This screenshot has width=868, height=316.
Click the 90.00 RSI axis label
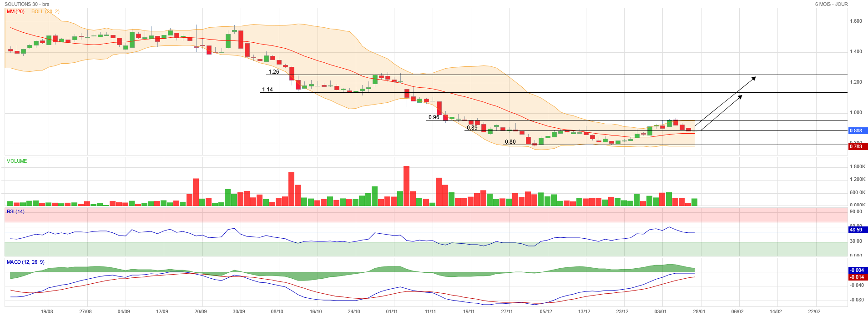tap(856, 211)
